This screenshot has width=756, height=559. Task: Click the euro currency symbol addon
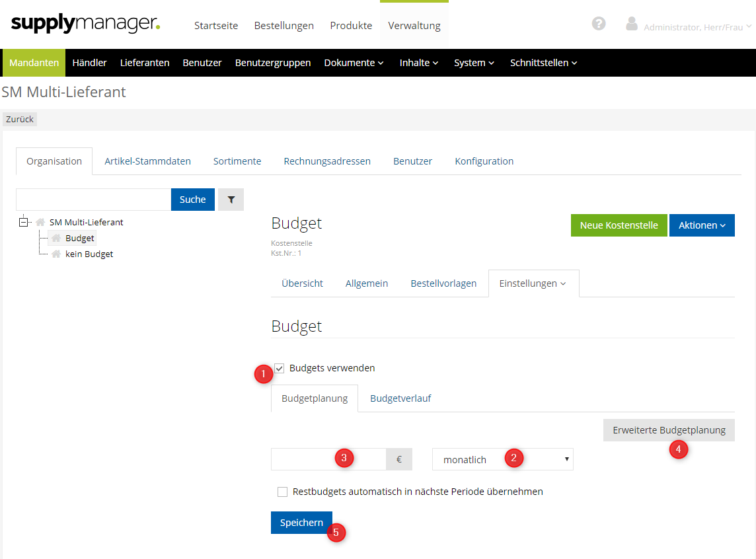click(399, 460)
